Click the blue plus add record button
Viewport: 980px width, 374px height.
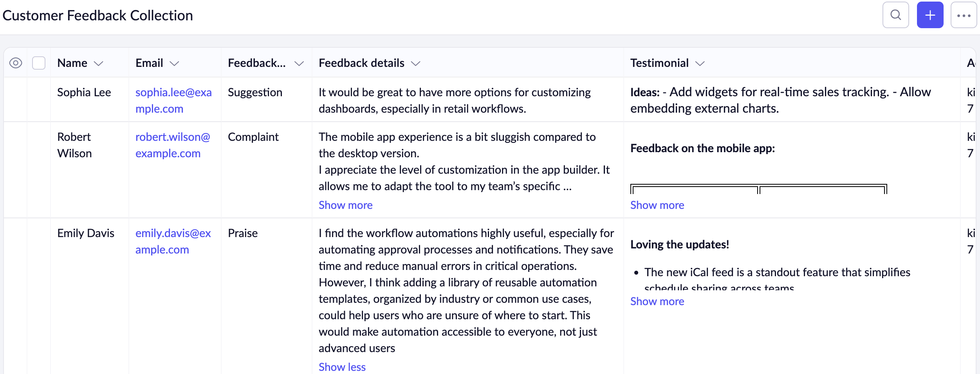coord(930,15)
